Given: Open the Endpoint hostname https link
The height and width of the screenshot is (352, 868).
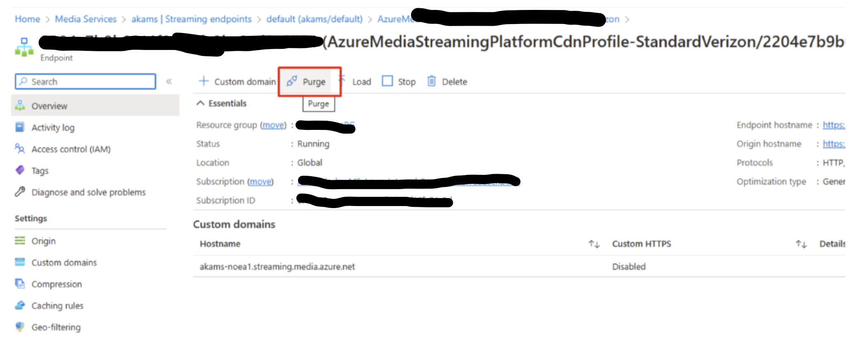Looking at the screenshot, I should tap(834, 125).
